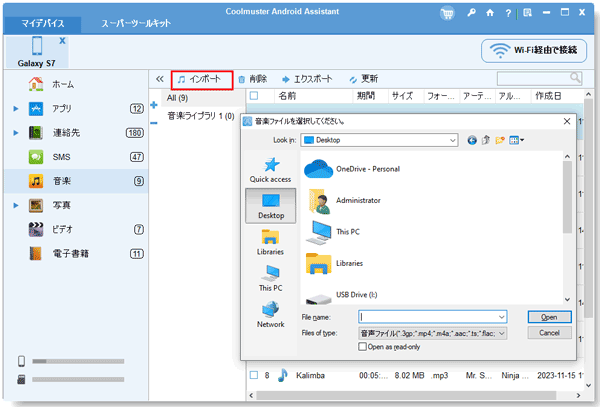Expand the 写真 tree arrow
Viewport: 600px width, 407px height.
coord(16,205)
